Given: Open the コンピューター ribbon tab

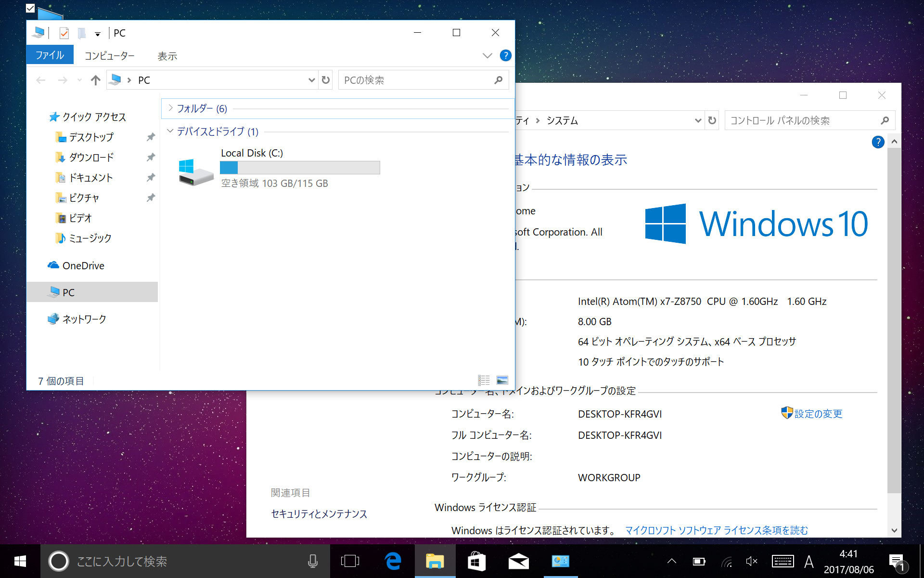Looking at the screenshot, I should pyautogui.click(x=110, y=56).
